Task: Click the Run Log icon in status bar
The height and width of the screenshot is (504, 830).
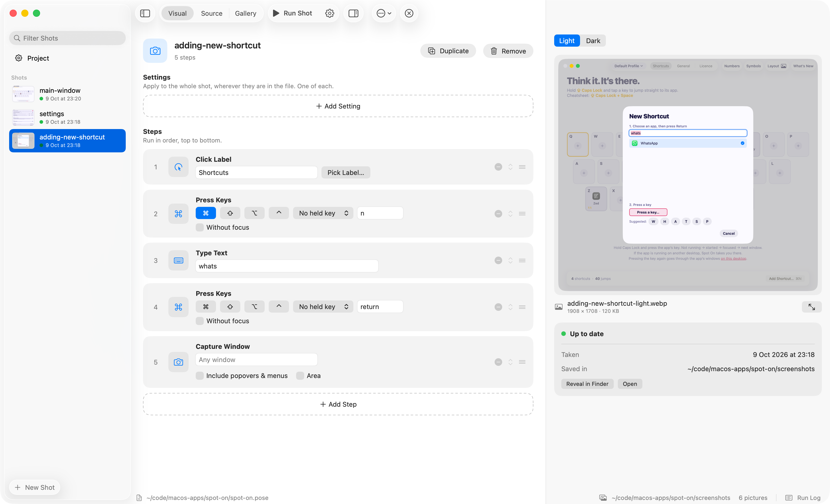Action: pyautogui.click(x=789, y=498)
